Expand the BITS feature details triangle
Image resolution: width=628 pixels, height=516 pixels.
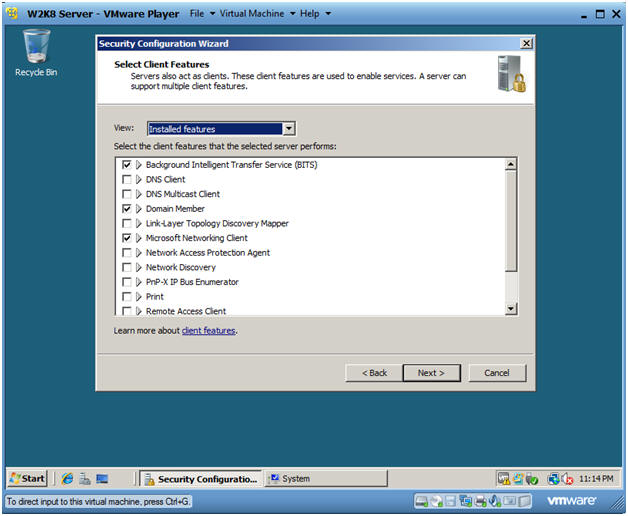coord(139,165)
